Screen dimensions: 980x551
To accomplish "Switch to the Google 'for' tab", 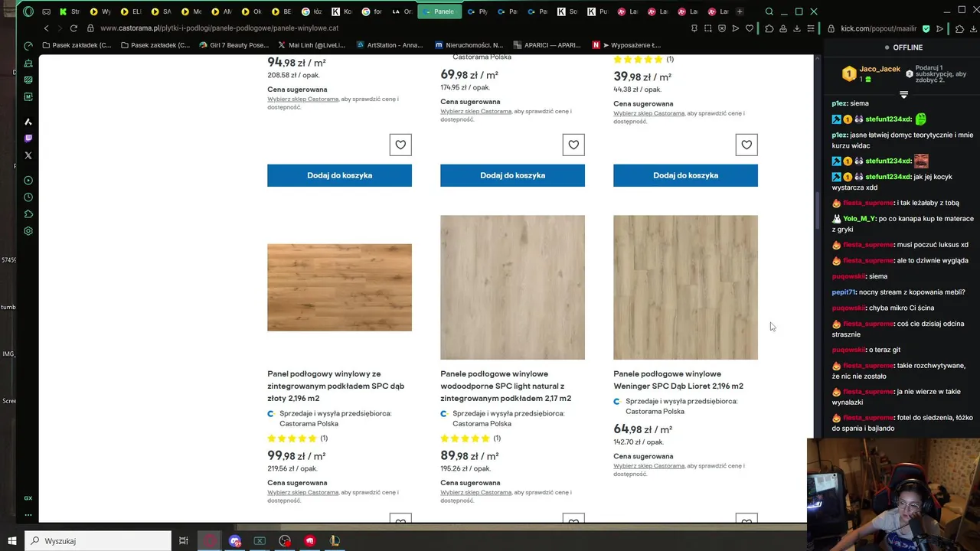I will [373, 11].
